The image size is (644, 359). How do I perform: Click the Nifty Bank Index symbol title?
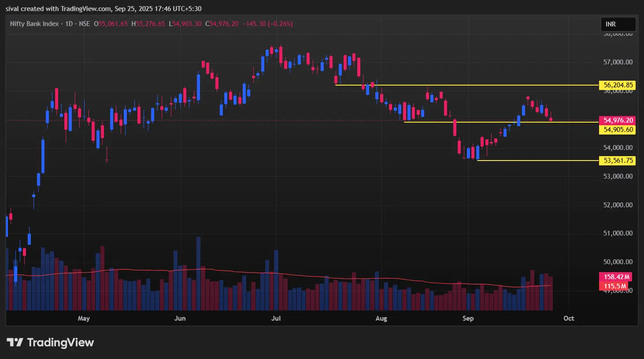(34, 24)
